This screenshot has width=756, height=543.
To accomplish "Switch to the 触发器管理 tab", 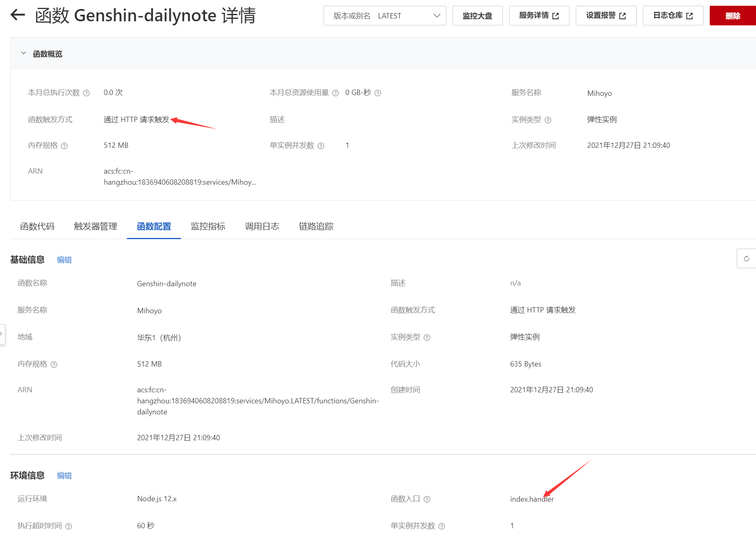I will pyautogui.click(x=95, y=226).
